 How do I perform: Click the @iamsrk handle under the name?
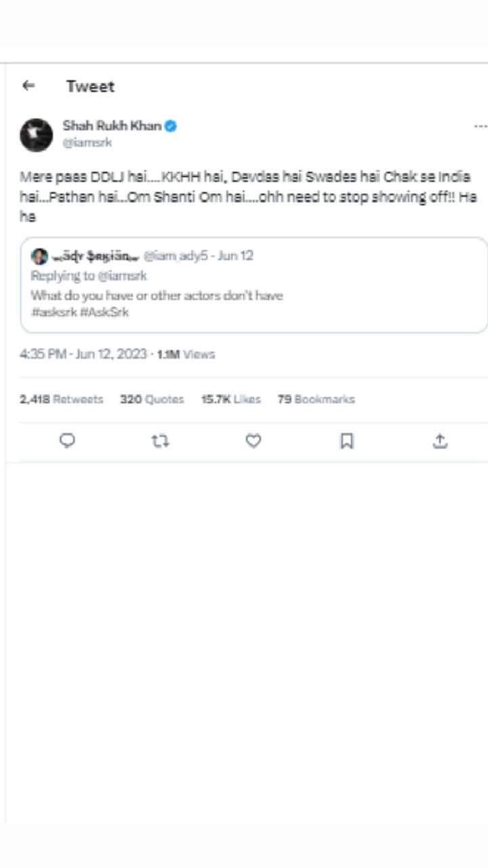tap(87, 142)
